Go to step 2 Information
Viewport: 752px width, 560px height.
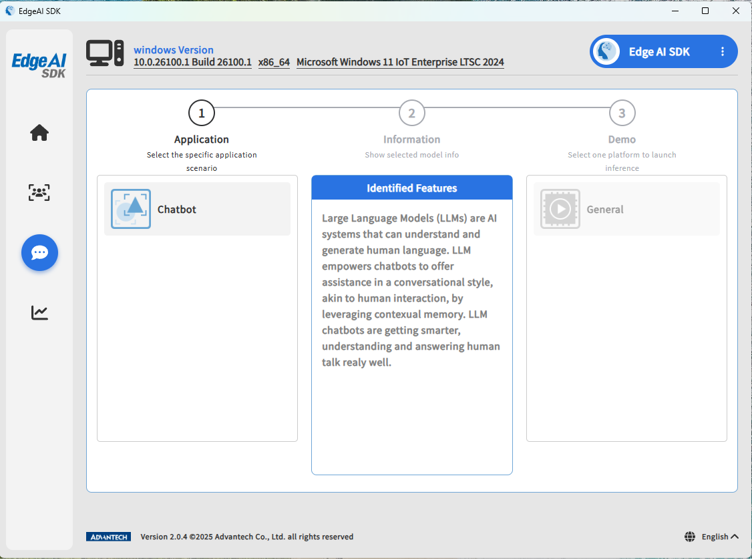(x=411, y=113)
